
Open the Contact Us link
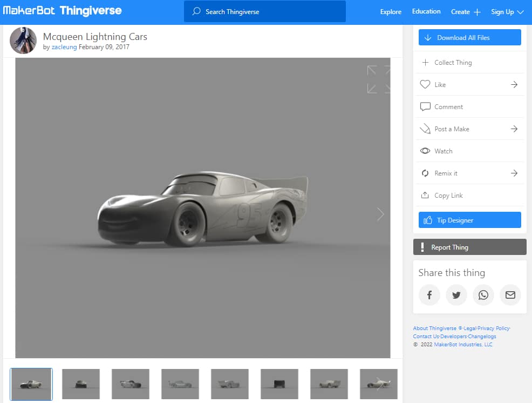(x=426, y=337)
